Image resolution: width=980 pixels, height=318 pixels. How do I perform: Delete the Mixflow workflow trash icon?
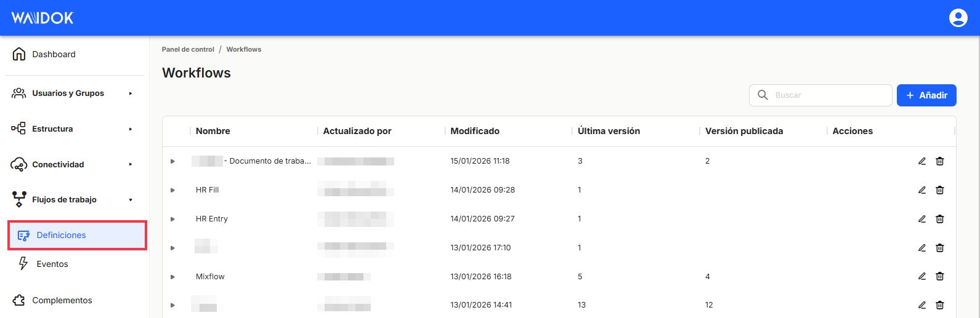pyautogui.click(x=939, y=277)
